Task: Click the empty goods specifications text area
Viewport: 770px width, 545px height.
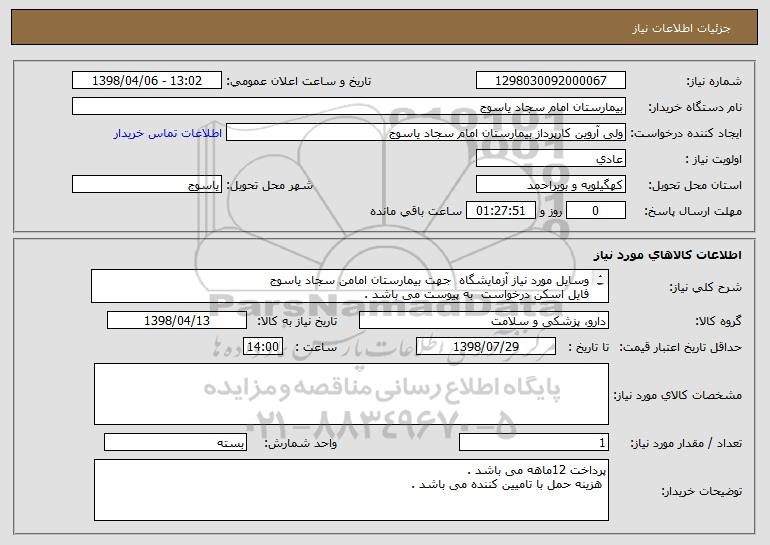Action: 351,394
